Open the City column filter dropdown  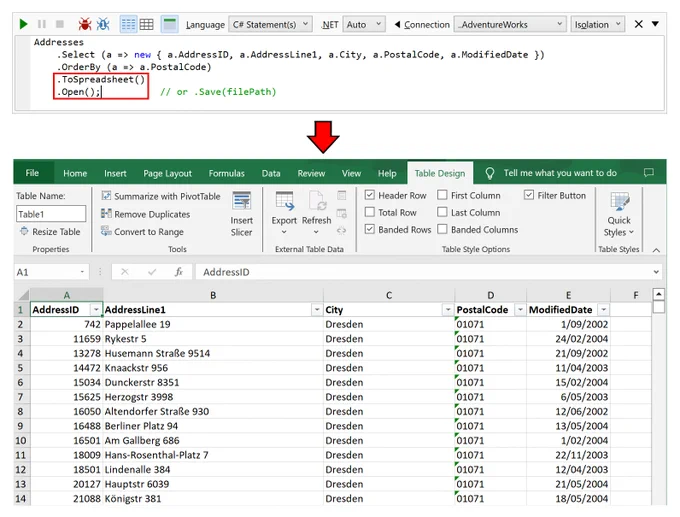448,310
